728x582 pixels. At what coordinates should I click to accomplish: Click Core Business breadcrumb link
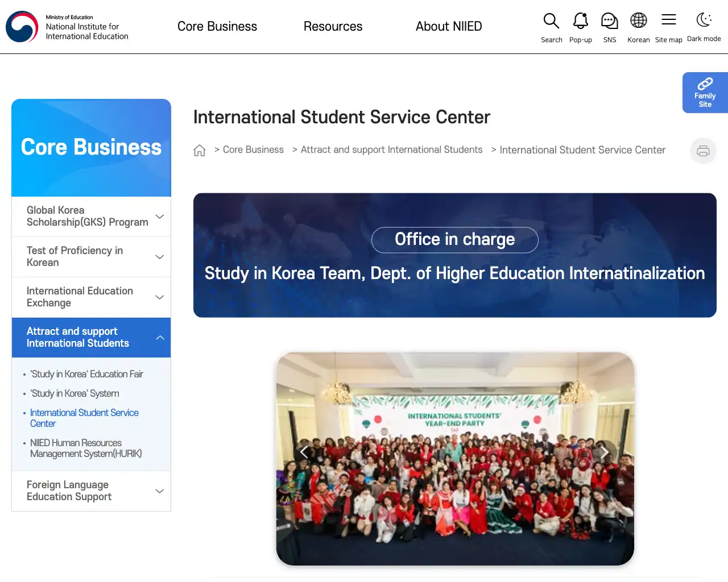pyautogui.click(x=253, y=149)
